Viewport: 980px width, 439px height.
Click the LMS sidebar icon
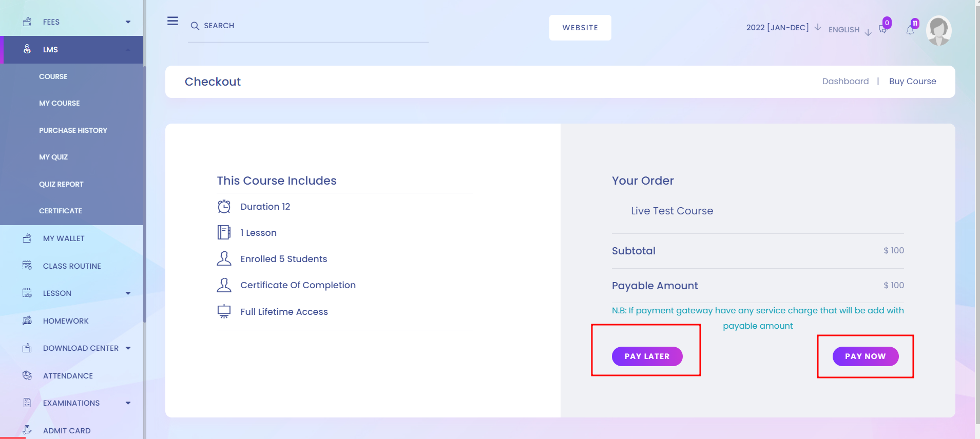[27, 49]
